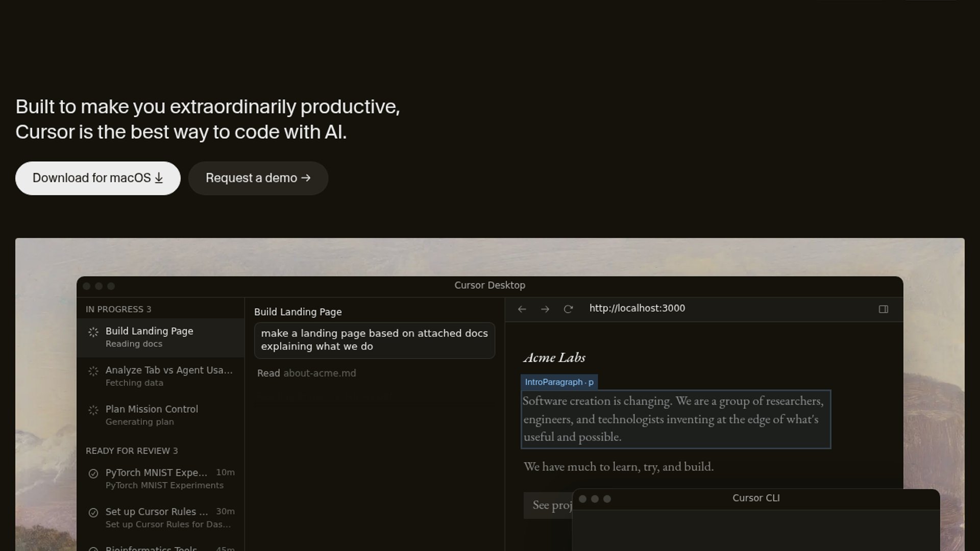Image resolution: width=980 pixels, height=551 pixels.
Task: Go forward in the Cursor Desktop browser
Action: [x=545, y=309]
